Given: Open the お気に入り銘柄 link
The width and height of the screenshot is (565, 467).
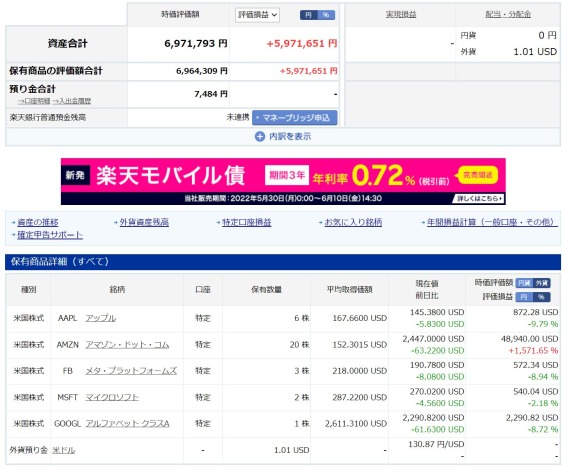Looking at the screenshot, I should coord(353,222).
